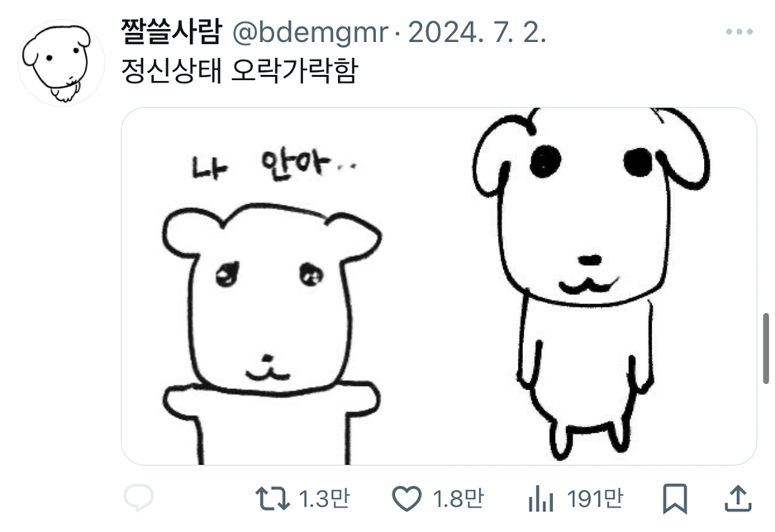Click the @bdemgmr handle
Screen dimensions: 775x532
click(x=310, y=33)
